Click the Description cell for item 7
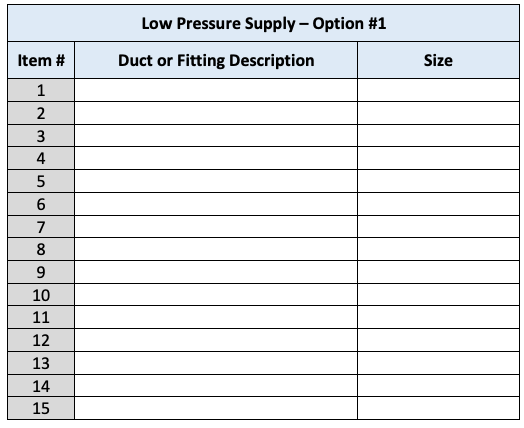The height and width of the screenshot is (428, 524). (216, 227)
